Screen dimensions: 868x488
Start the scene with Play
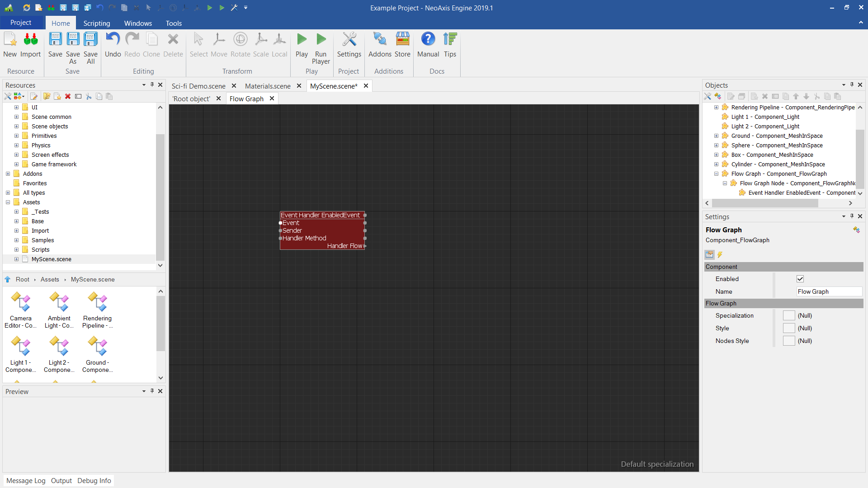(302, 40)
